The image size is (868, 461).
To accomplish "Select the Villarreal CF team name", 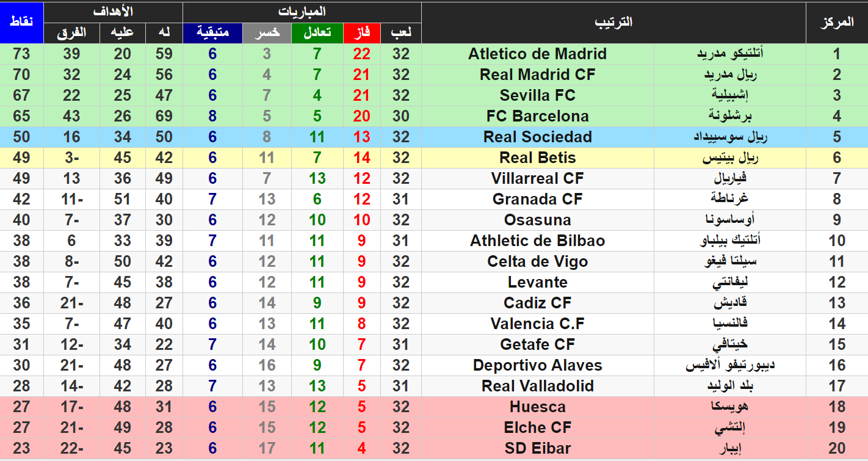I will click(x=538, y=178).
